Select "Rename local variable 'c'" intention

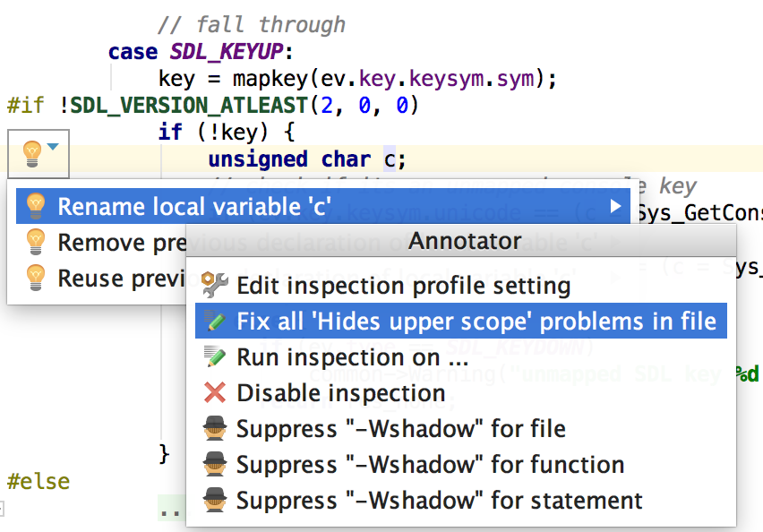pos(193,207)
